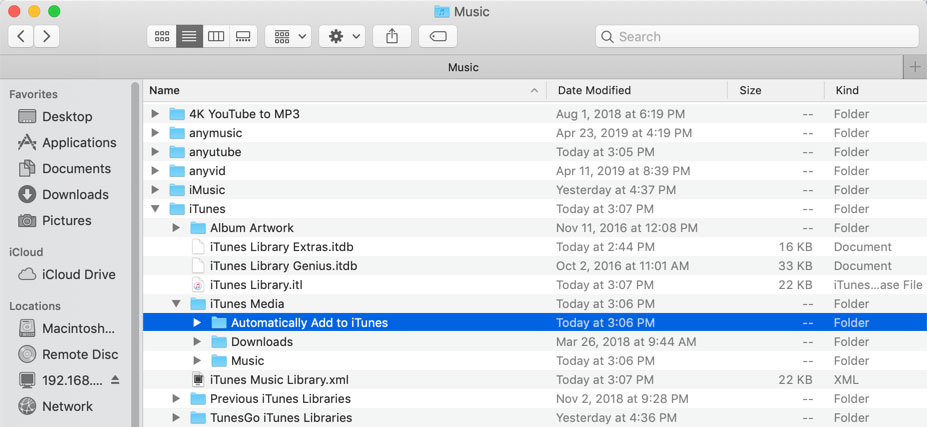This screenshot has width=927, height=427.
Task: Select the iTunes Library Genius.itdb file icon
Action: point(198,266)
